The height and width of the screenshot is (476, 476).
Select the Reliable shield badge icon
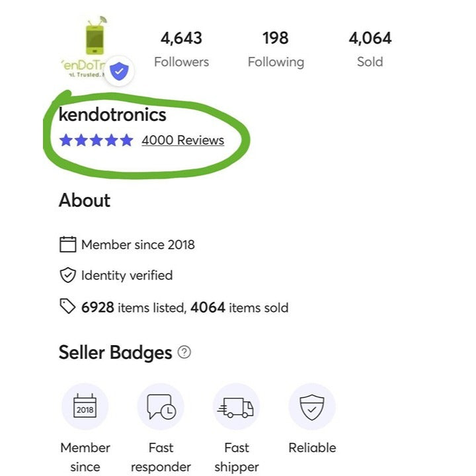coord(312,407)
